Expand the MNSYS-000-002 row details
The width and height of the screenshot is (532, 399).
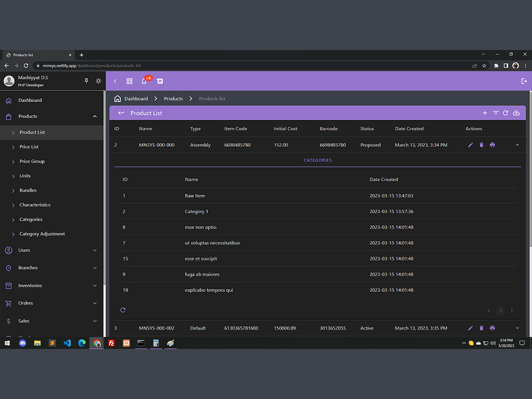click(x=518, y=328)
